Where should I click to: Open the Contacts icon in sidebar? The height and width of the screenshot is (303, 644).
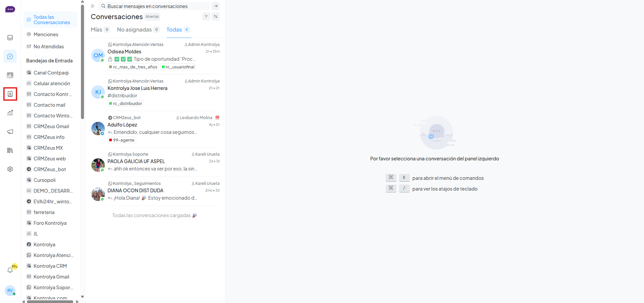click(10, 94)
